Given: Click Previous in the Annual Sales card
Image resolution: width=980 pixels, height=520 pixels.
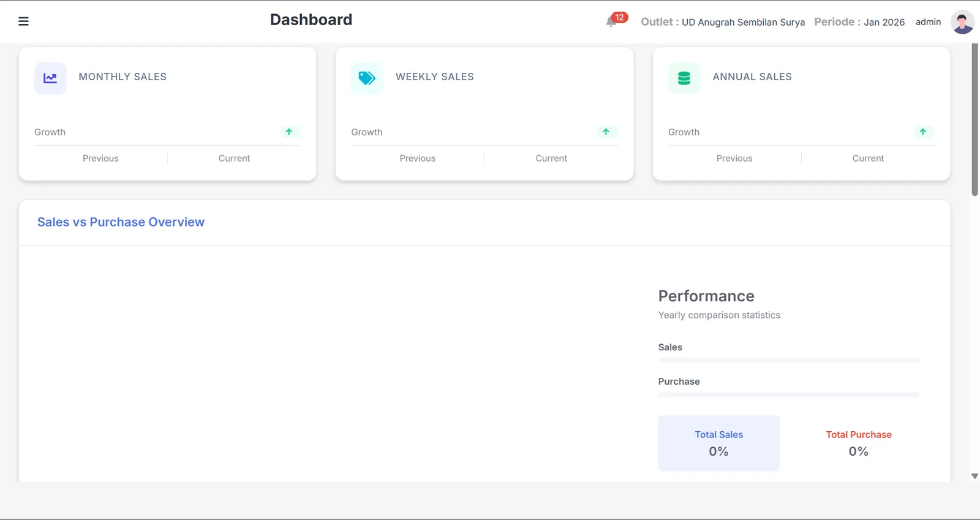Looking at the screenshot, I should click(x=734, y=158).
